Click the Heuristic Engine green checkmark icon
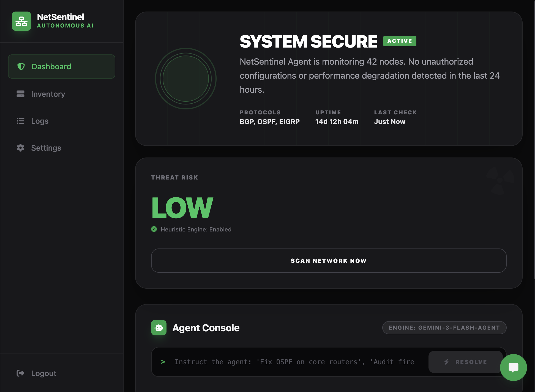Image resolution: width=535 pixels, height=392 pixels. tap(154, 229)
